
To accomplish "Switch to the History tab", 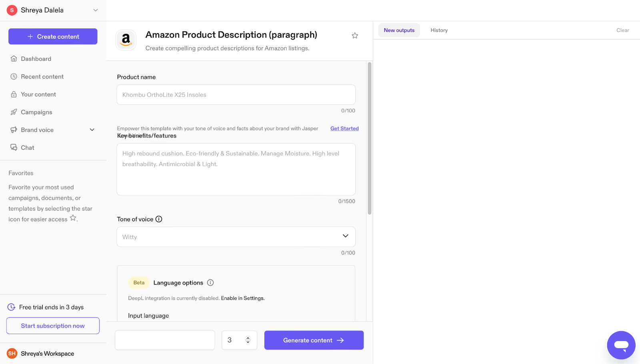I will pos(439,30).
